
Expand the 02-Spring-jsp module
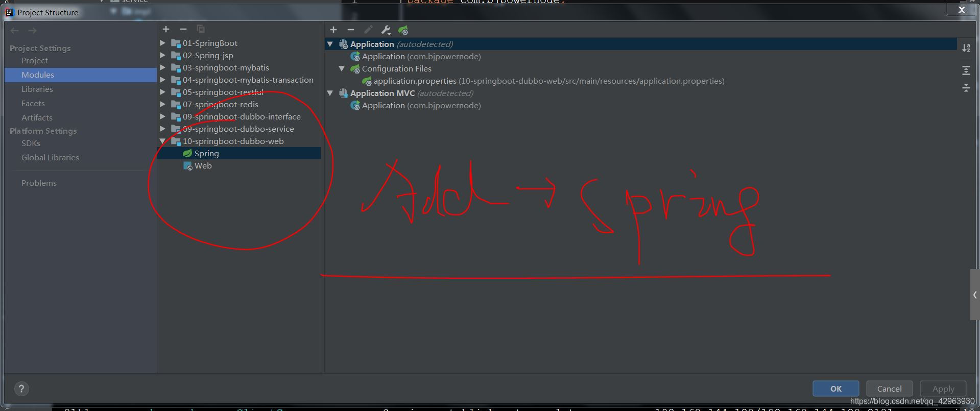click(x=162, y=55)
